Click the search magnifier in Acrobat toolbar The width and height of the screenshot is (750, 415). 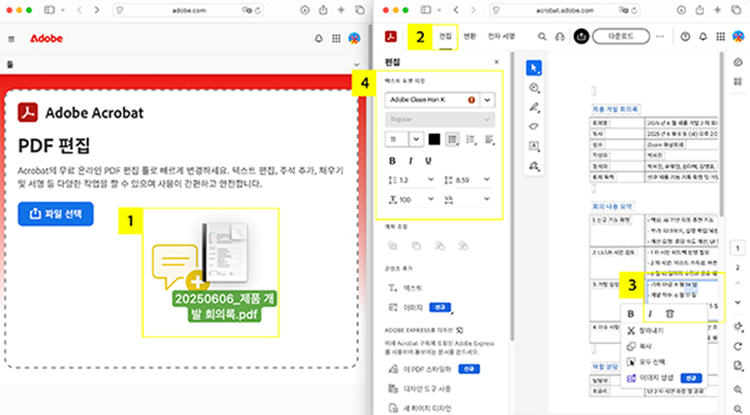pyautogui.click(x=542, y=36)
